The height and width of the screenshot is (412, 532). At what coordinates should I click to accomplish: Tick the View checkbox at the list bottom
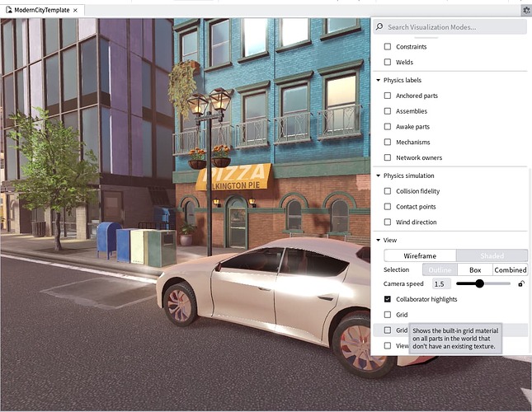coord(388,345)
